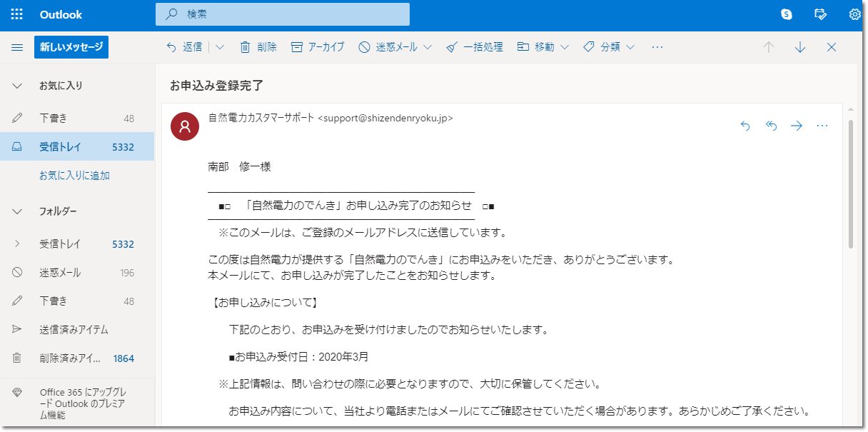The width and height of the screenshot is (868, 432).
Task: Open 下書き under favorites
Action: (x=77, y=118)
